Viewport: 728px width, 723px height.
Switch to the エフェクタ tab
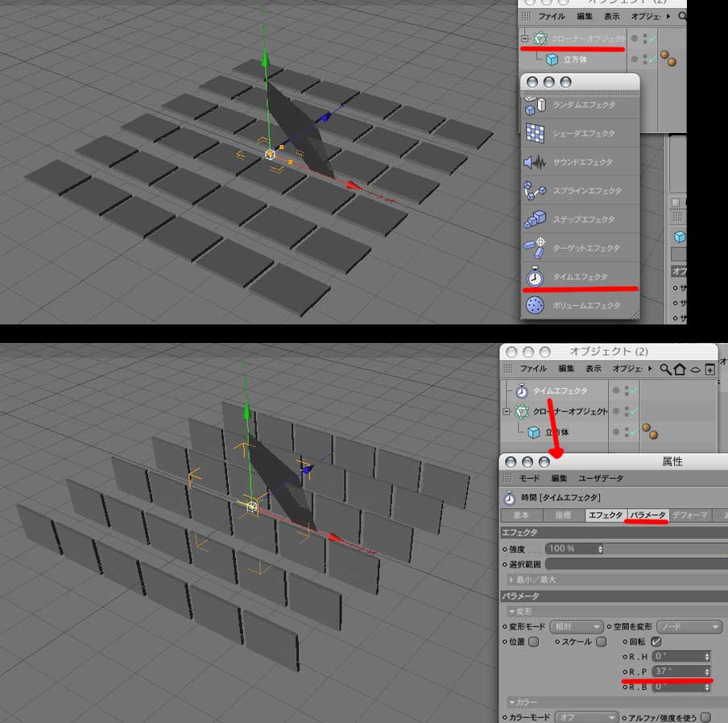pyautogui.click(x=606, y=515)
